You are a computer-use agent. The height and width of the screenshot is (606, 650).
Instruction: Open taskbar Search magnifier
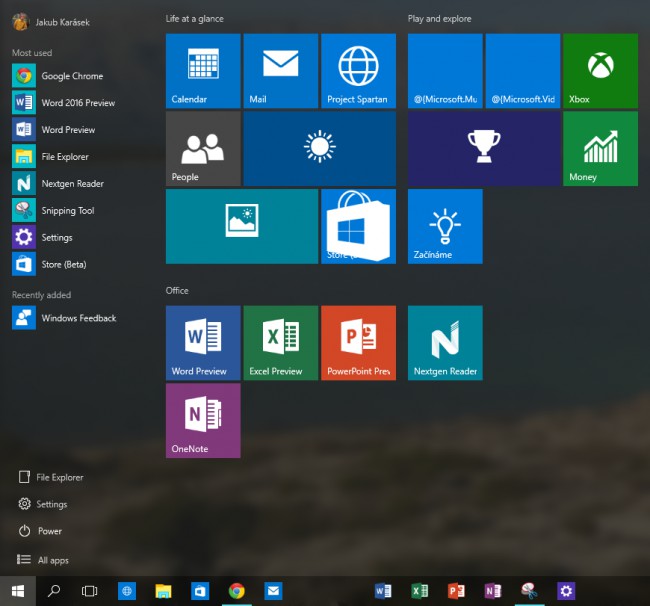(x=54, y=591)
